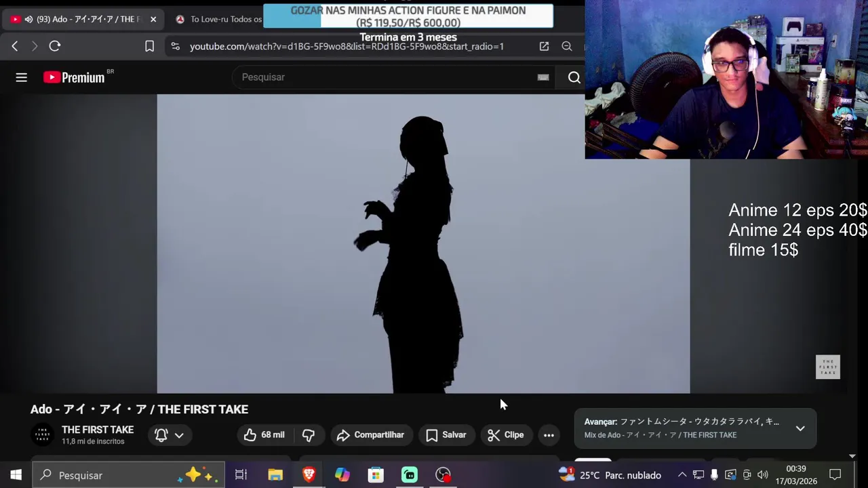This screenshot has width=868, height=488.
Task: Click the Compartilhar button
Action: tap(370, 435)
